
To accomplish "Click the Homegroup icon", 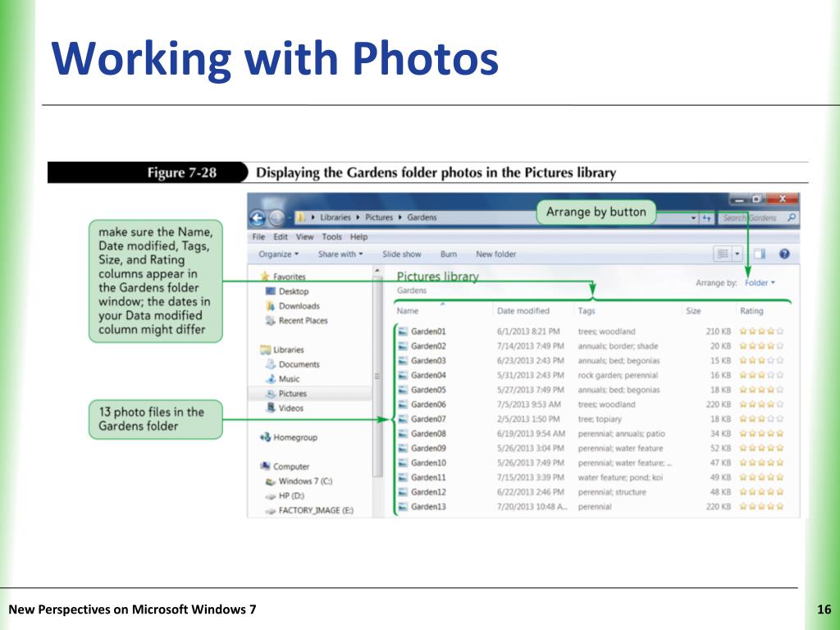I will [265, 437].
